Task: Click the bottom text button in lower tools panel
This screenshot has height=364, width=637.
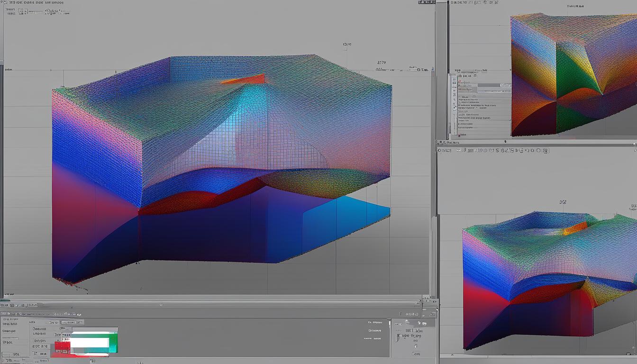Action: (416, 354)
